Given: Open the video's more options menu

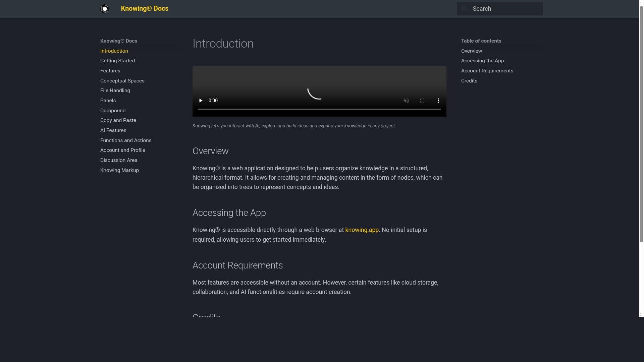Looking at the screenshot, I should (438, 101).
